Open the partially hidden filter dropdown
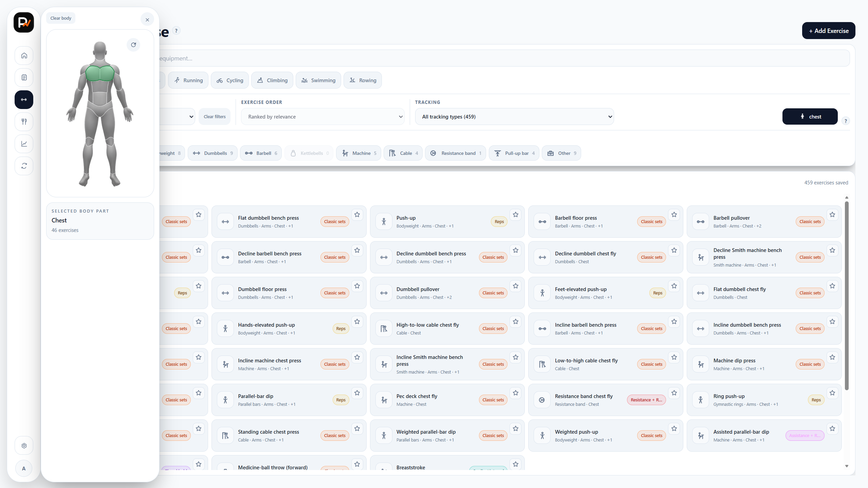The image size is (868, 488). (x=177, y=116)
